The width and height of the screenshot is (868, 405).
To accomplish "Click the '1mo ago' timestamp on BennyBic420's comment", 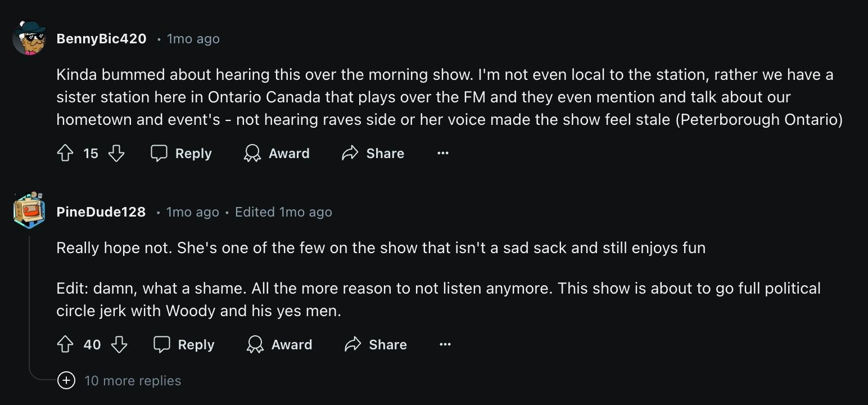I will [x=193, y=38].
